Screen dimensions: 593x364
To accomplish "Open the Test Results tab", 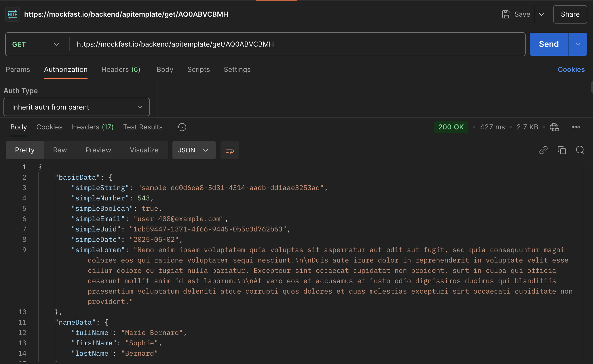I will (x=143, y=127).
